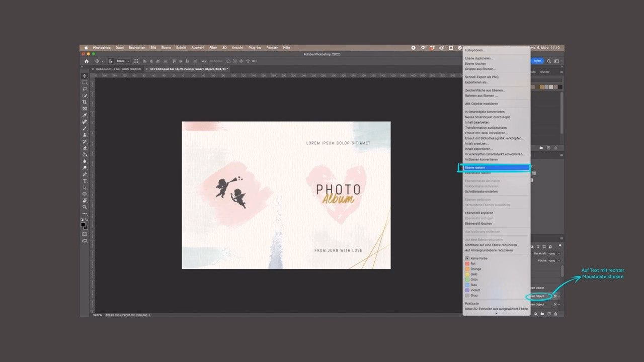
Task: Select the Eraser tool
Action: click(x=85, y=148)
